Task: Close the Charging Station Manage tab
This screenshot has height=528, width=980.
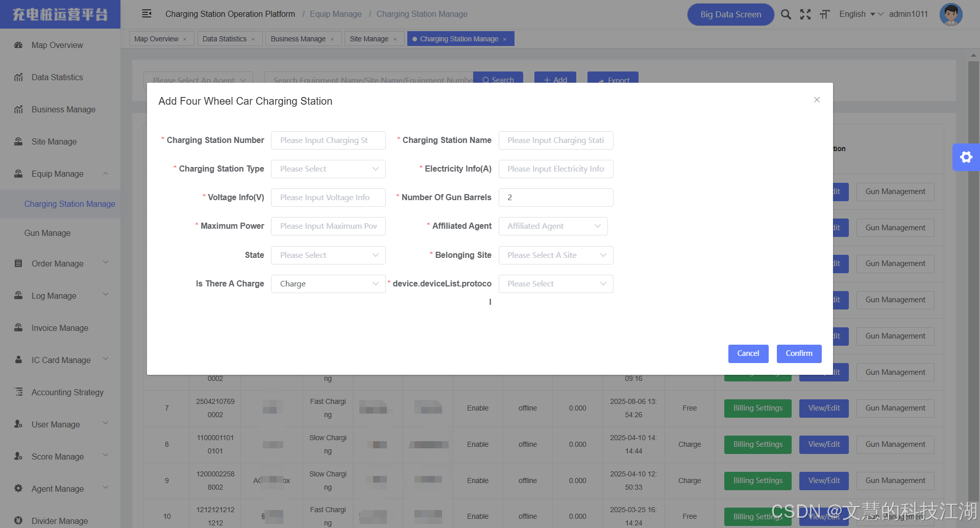Action: pyautogui.click(x=505, y=39)
